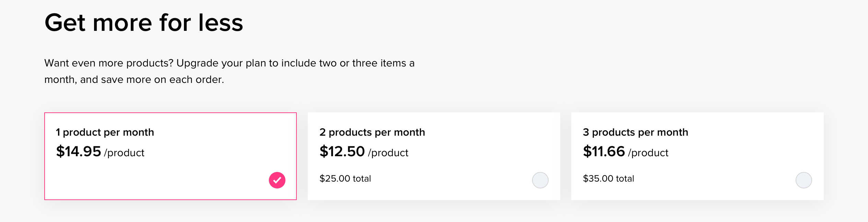Click '/product' label next to $11.66
The image size is (868, 222).
pos(648,153)
